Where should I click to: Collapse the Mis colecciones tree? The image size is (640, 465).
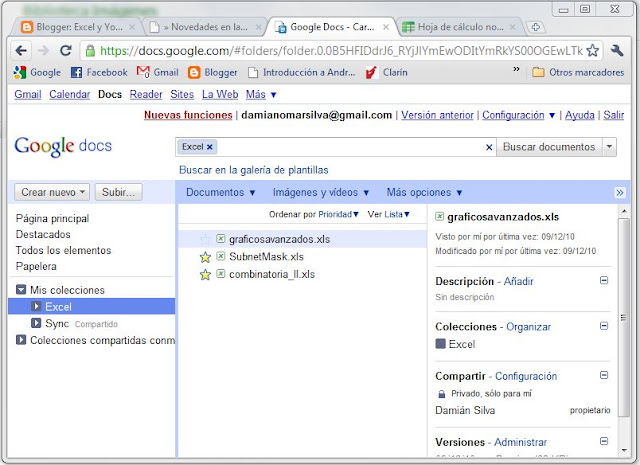click(x=21, y=290)
